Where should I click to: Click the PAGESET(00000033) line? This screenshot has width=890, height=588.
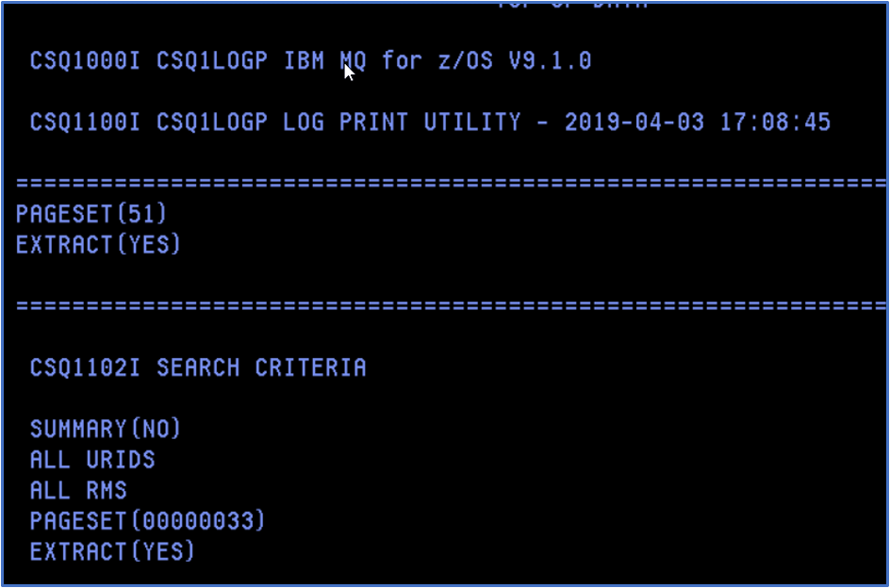tap(148, 520)
